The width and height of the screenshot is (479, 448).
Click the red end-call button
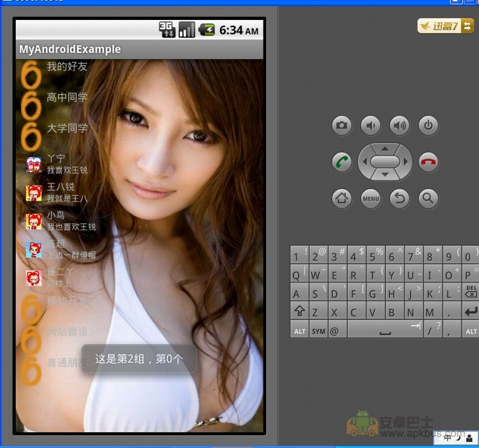click(428, 162)
